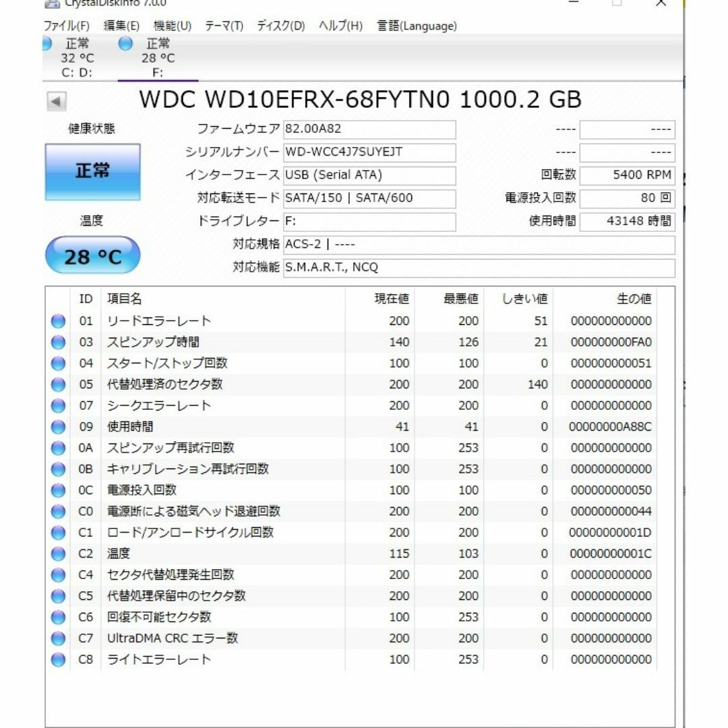Click the status icon for ID 0C 電源投入回数
The image size is (728, 728).
(58, 490)
